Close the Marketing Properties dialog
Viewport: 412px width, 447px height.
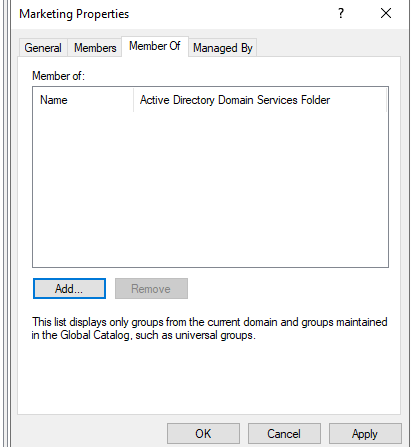coord(386,13)
